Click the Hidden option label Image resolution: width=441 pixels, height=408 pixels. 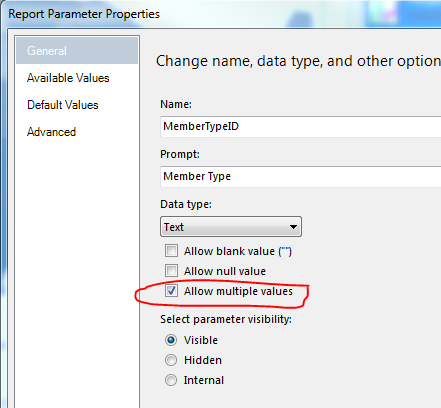click(203, 360)
